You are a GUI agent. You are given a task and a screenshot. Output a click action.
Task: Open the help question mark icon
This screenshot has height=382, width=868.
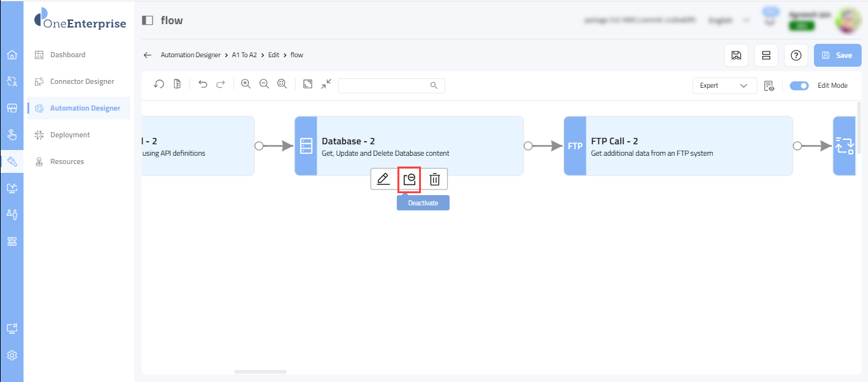[796, 55]
